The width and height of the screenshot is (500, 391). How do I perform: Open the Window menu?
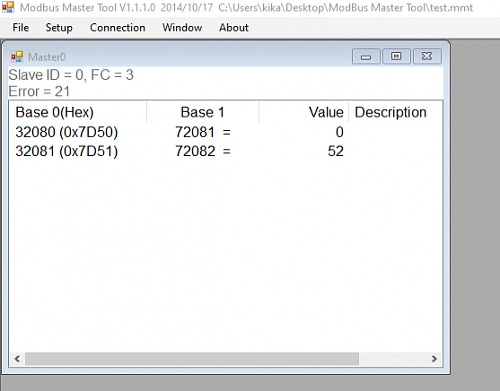[182, 28]
